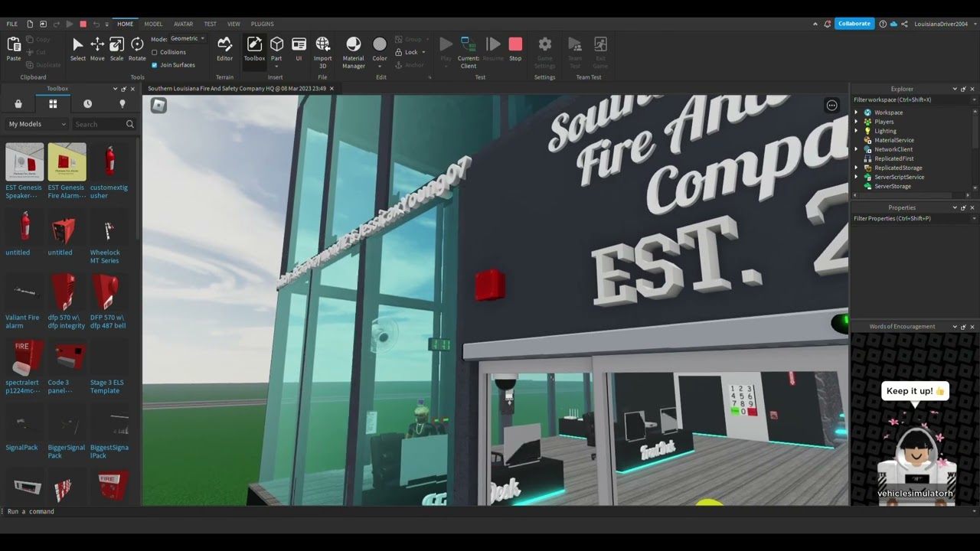Click the Current: Client view switch
Viewport: 980px width, 551px height.
click(469, 52)
